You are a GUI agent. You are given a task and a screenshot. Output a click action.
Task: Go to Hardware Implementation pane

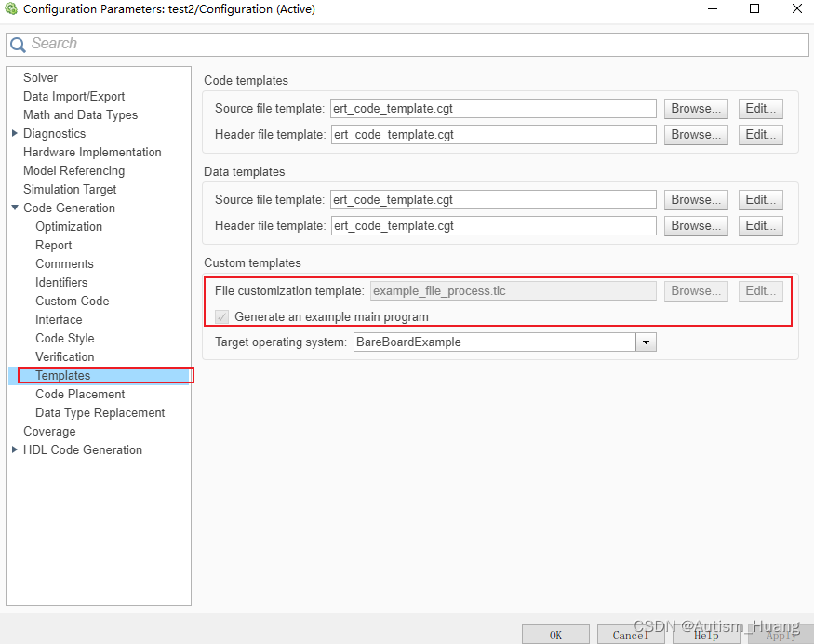92,153
